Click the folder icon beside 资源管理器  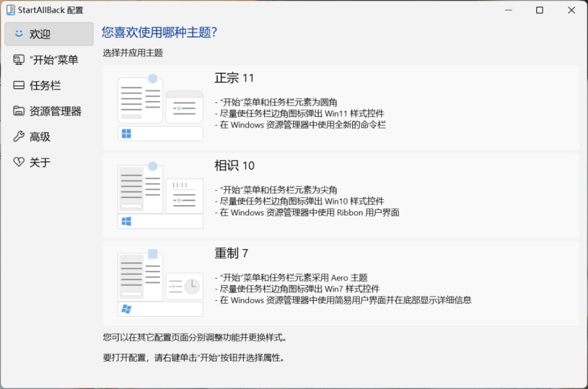[x=19, y=111]
